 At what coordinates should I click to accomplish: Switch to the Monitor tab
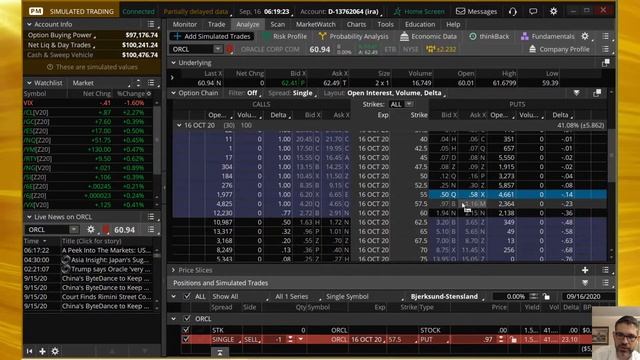(184, 24)
